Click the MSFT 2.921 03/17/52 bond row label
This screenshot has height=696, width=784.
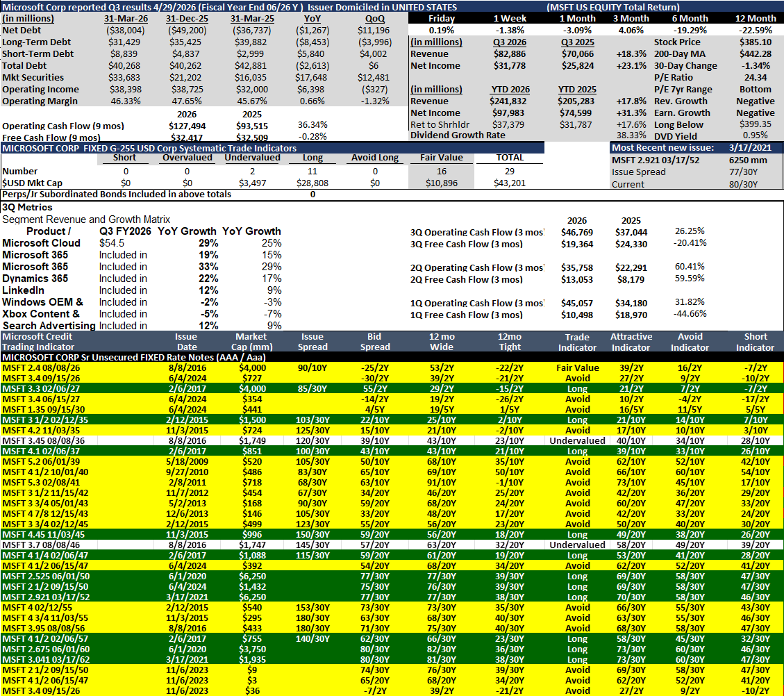46,597
